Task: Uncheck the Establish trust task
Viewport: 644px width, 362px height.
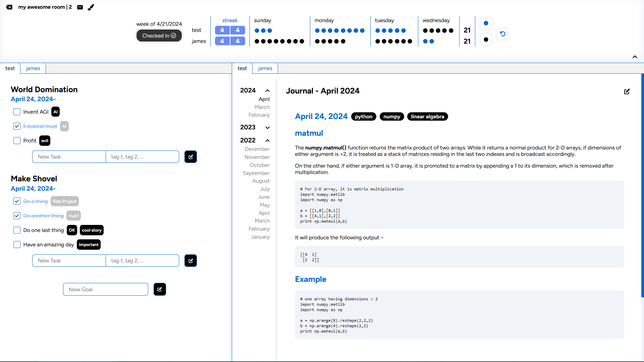Action: tap(17, 126)
